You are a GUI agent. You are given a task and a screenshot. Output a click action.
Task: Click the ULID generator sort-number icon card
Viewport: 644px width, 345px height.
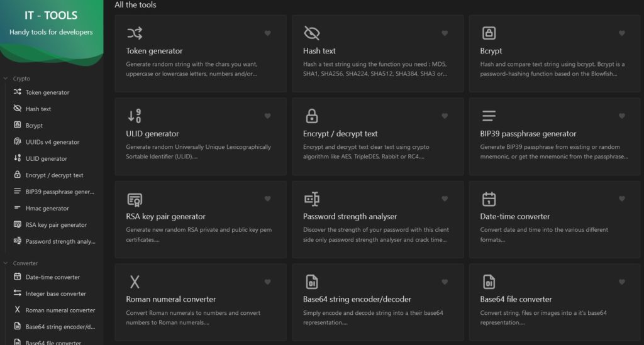point(135,116)
